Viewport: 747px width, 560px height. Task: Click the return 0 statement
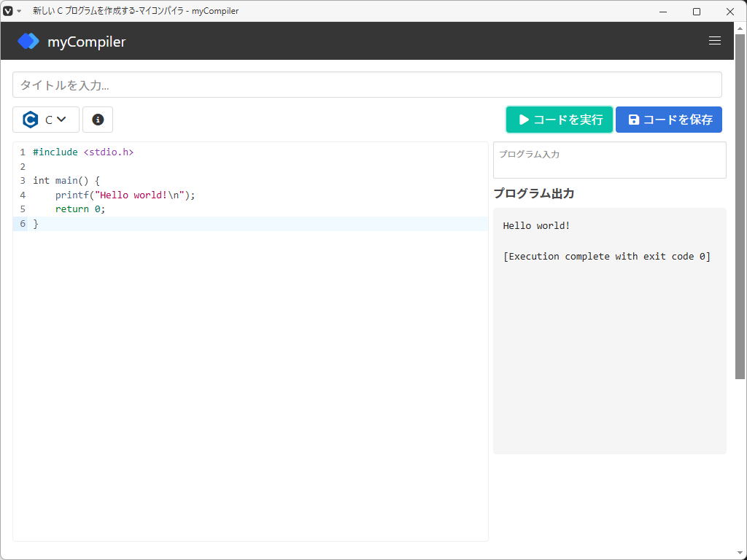pos(80,209)
